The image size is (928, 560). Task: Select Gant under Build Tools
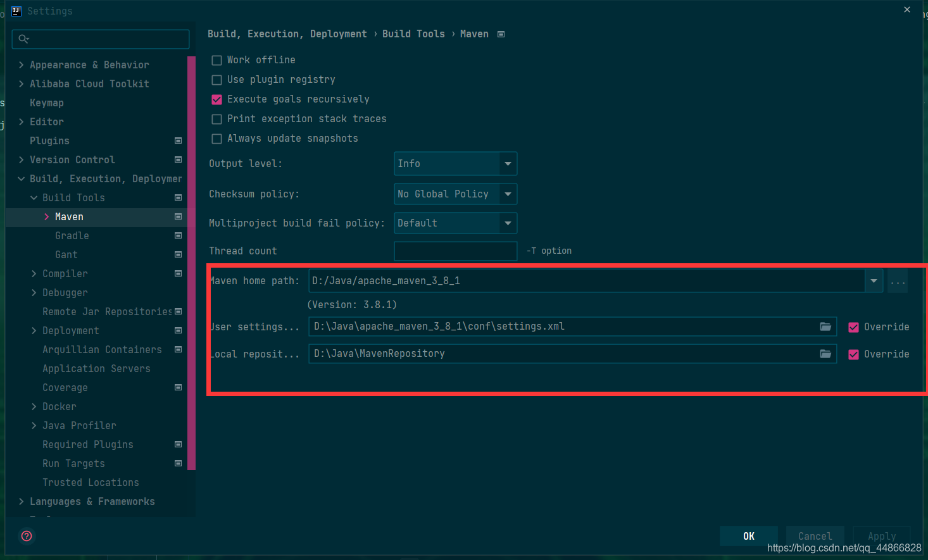click(x=66, y=254)
